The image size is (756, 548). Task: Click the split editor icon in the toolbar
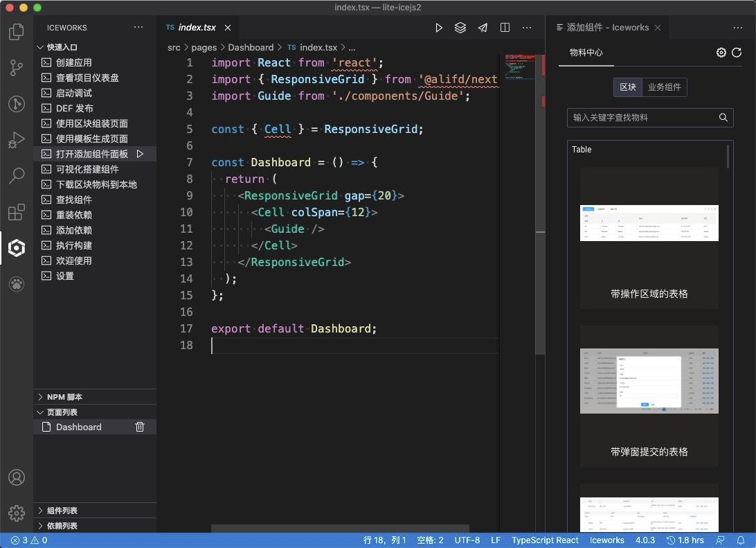[x=505, y=27]
